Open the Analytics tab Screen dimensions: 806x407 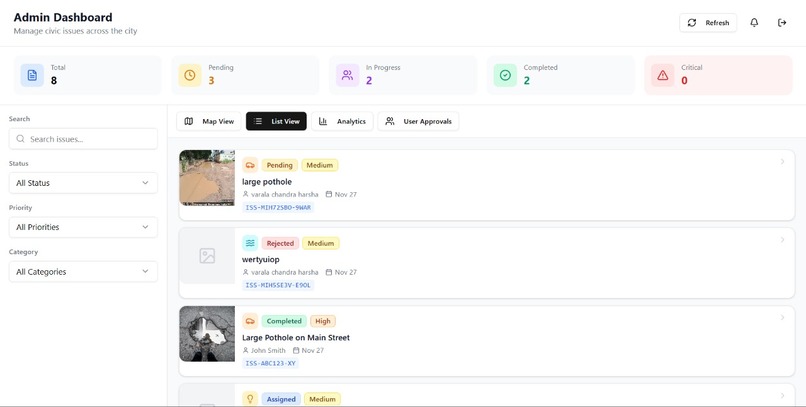click(x=342, y=121)
